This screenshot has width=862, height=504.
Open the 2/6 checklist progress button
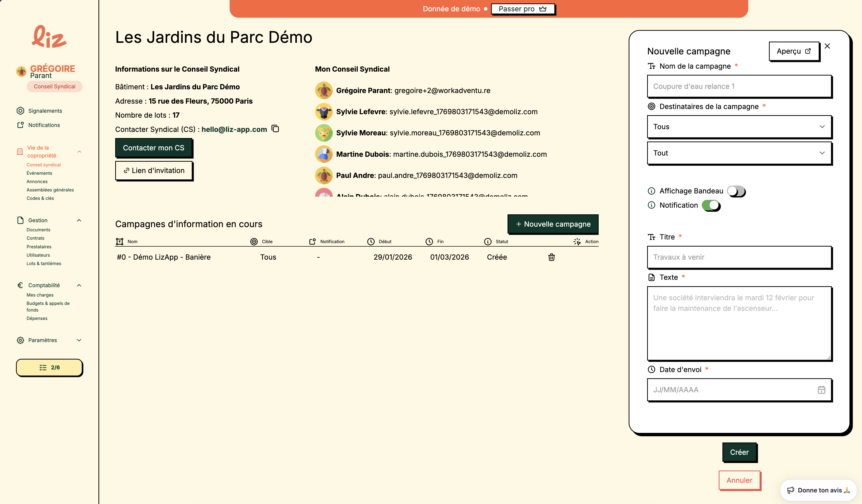pyautogui.click(x=49, y=368)
